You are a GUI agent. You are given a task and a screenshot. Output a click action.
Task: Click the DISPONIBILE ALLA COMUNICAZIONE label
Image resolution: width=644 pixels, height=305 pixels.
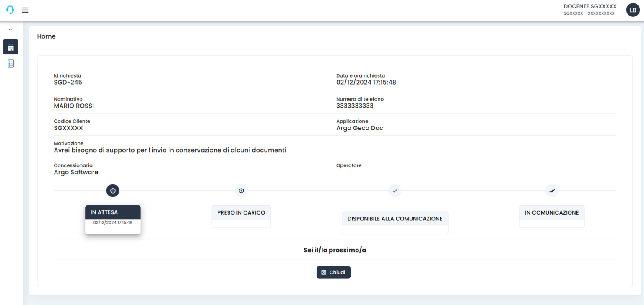click(x=395, y=218)
